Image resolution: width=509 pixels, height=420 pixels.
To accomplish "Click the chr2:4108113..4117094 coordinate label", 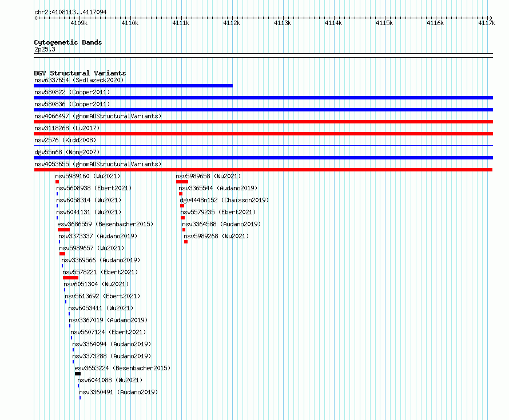I will 70,12.
